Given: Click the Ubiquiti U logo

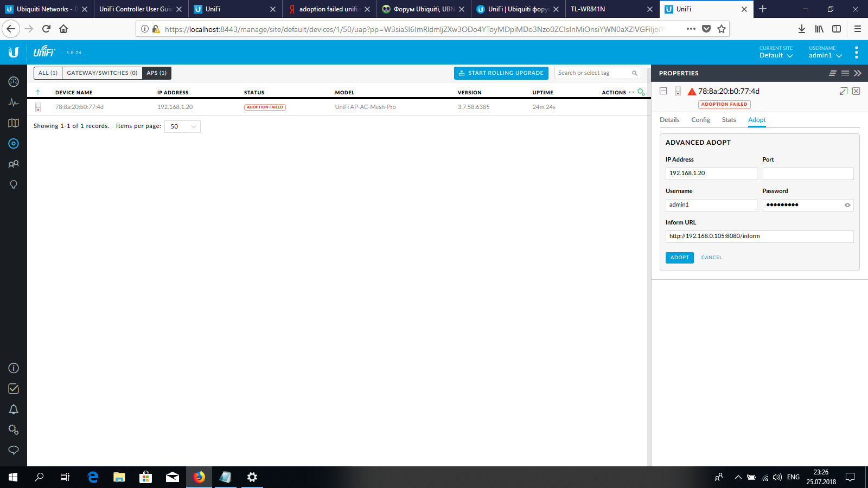Looking at the screenshot, I should click(14, 52).
